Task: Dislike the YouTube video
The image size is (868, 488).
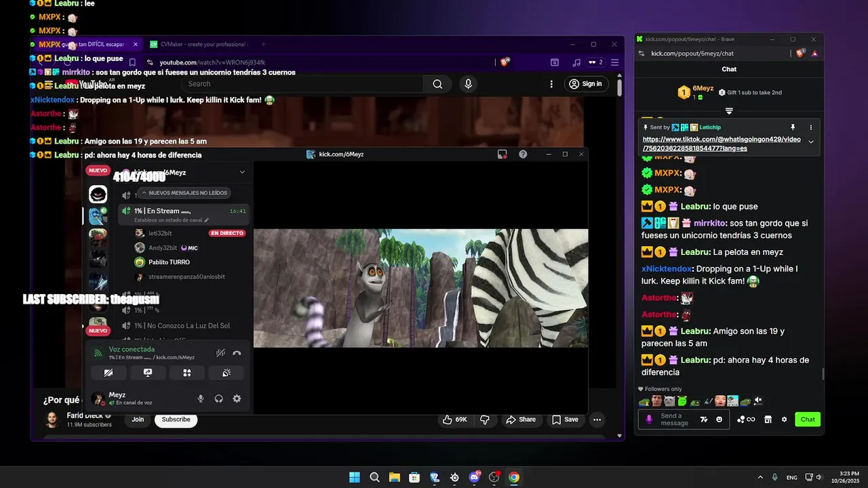Action: [484, 420]
